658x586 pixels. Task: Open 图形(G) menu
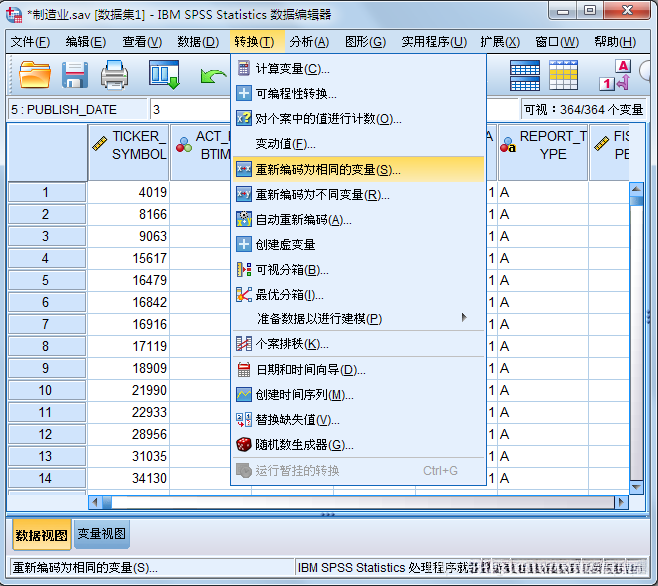click(x=365, y=42)
